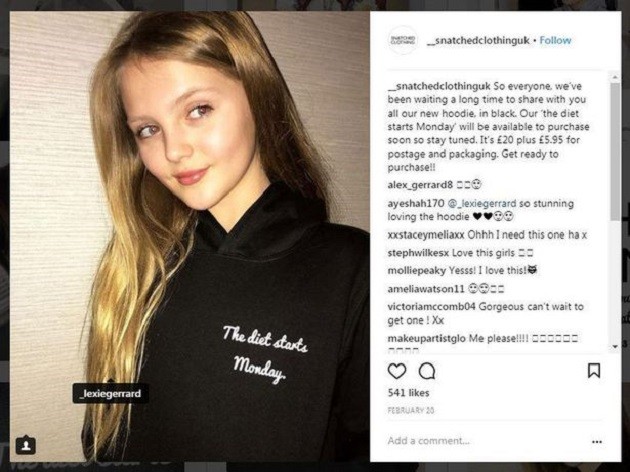Image resolution: width=630 pixels, height=472 pixels.
Task: Open @_lexiegerrard mention in comment
Action: [481, 204]
